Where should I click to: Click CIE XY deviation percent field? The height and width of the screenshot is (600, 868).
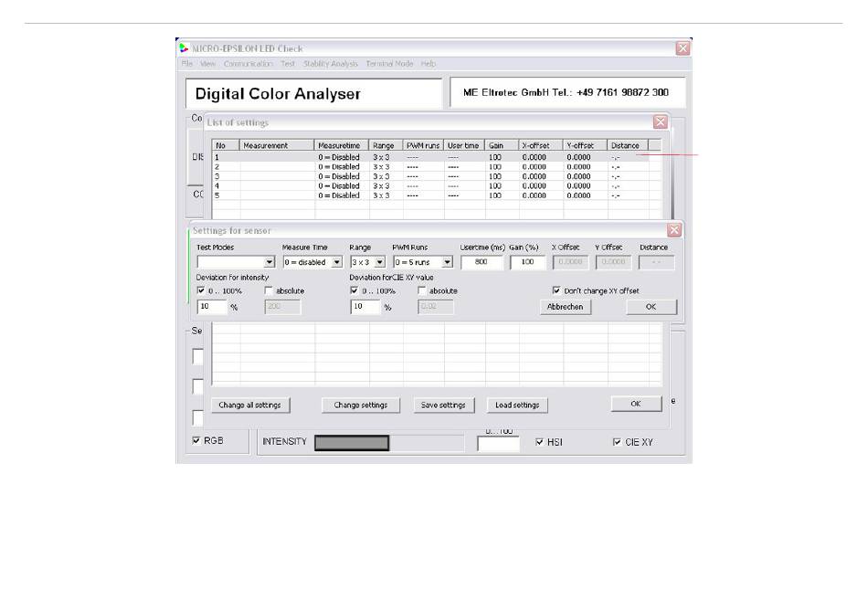click(x=365, y=307)
